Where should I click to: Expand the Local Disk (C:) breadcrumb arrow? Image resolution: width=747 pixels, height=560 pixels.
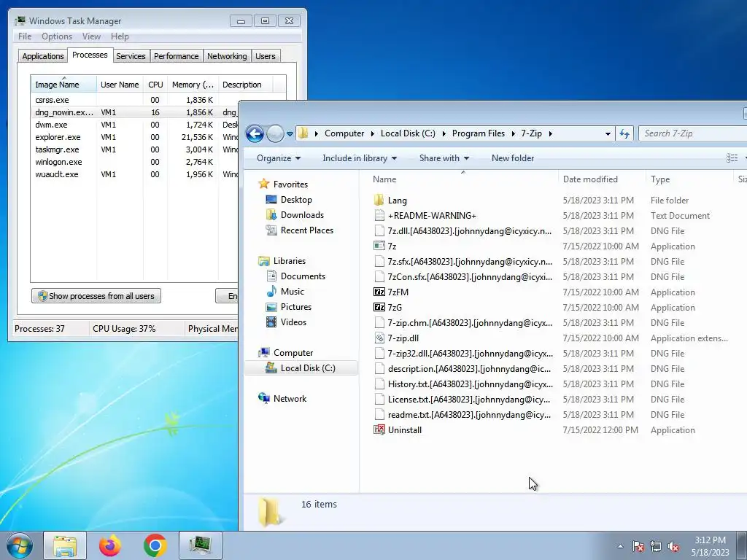pos(444,134)
